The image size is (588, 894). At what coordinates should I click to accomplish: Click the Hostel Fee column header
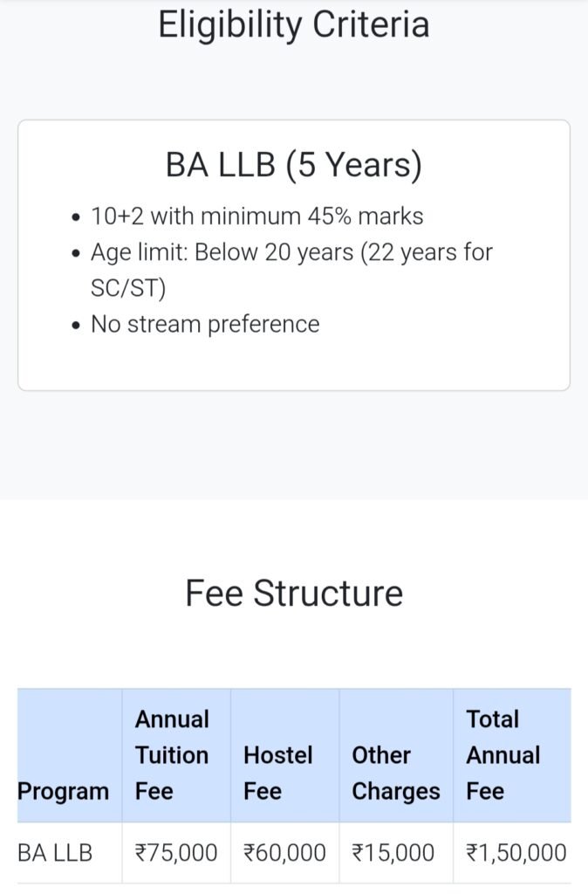(x=278, y=774)
